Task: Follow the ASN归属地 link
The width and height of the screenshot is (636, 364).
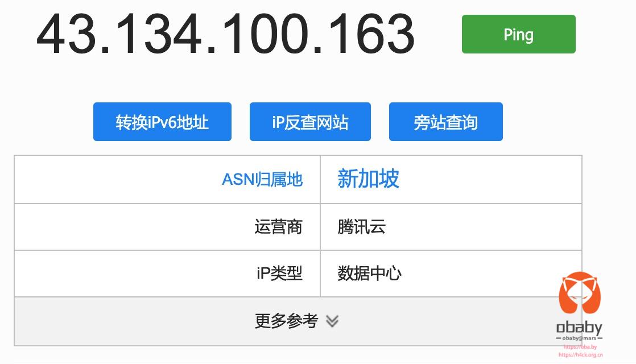Action: [262, 179]
